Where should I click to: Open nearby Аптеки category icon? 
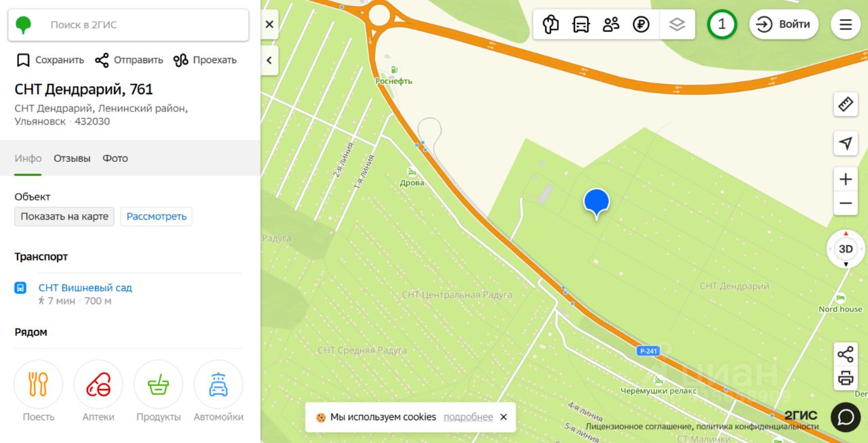98,384
